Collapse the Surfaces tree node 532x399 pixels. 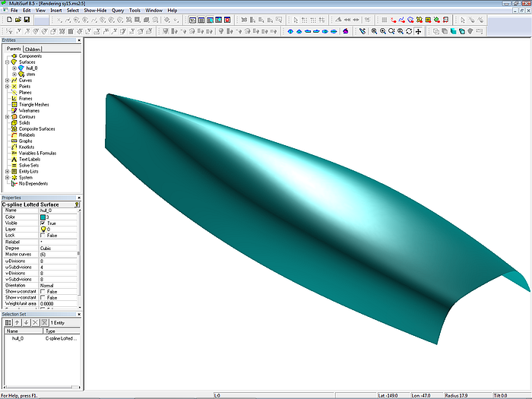point(7,62)
